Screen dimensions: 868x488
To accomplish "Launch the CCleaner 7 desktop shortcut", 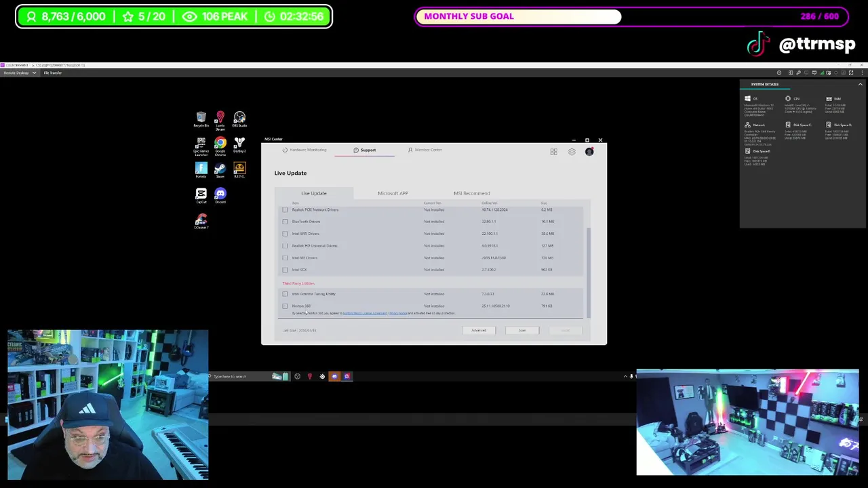I will tap(201, 222).
